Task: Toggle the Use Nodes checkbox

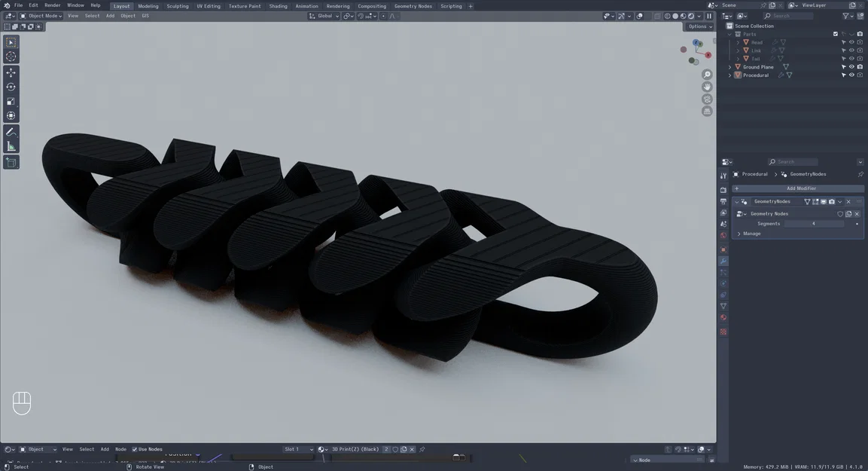Action: [135, 449]
